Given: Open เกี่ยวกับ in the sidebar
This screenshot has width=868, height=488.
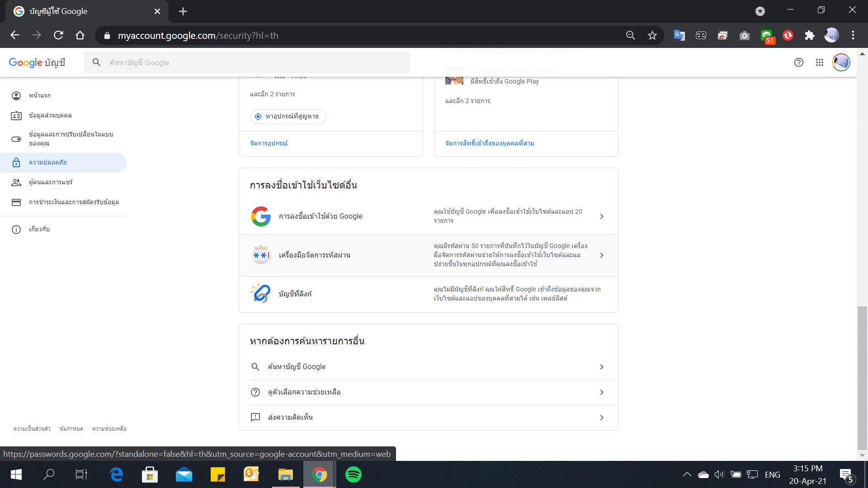Looking at the screenshot, I should pyautogui.click(x=63, y=229).
